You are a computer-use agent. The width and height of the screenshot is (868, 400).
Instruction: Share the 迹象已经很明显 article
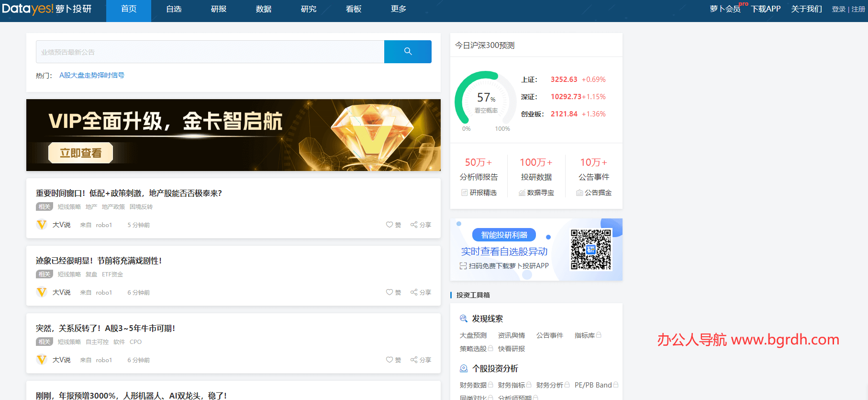click(x=420, y=292)
